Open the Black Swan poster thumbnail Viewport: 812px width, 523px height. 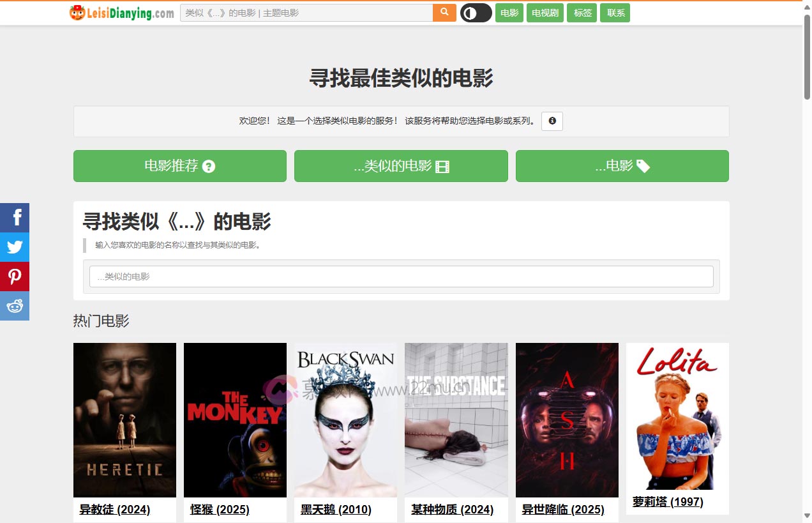click(x=345, y=420)
